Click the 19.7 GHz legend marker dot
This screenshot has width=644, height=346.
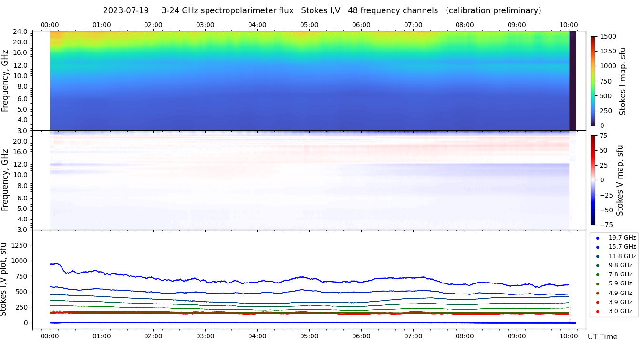(x=597, y=238)
